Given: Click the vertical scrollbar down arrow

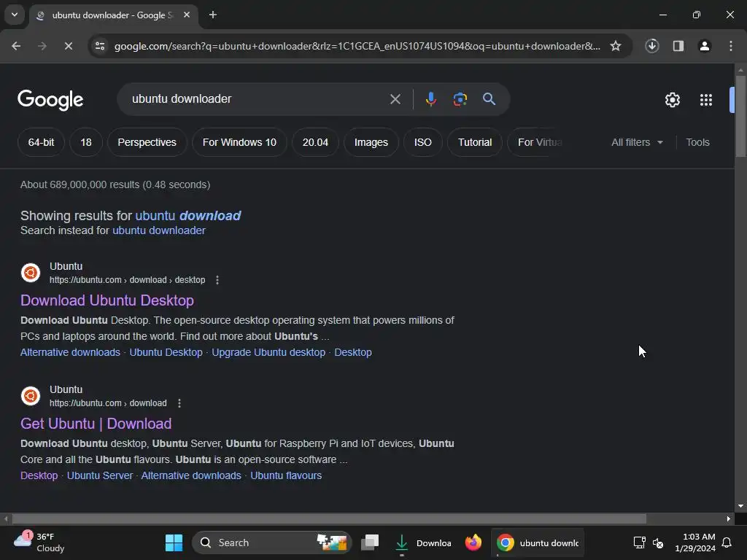Looking at the screenshot, I should click(x=740, y=506).
